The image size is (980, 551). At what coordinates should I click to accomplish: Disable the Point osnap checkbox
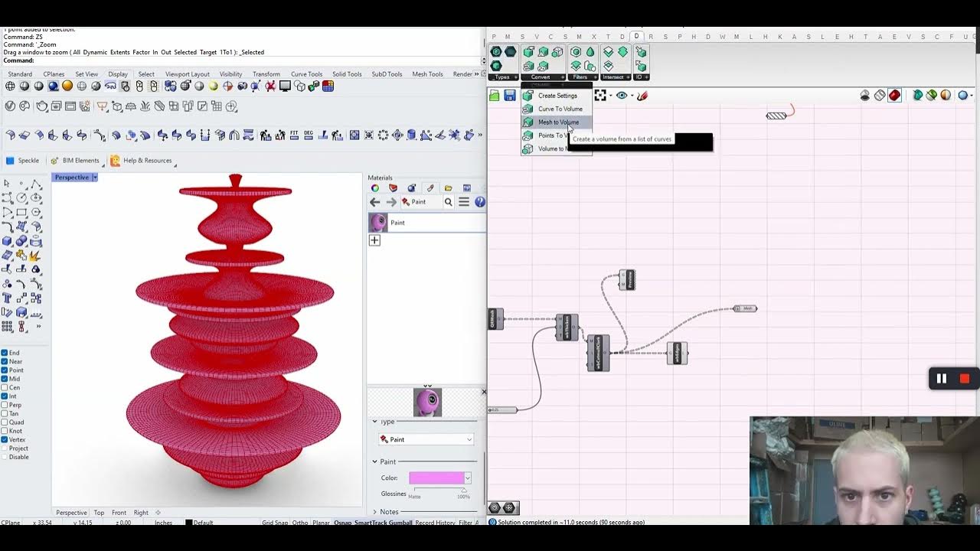[x=5, y=370]
